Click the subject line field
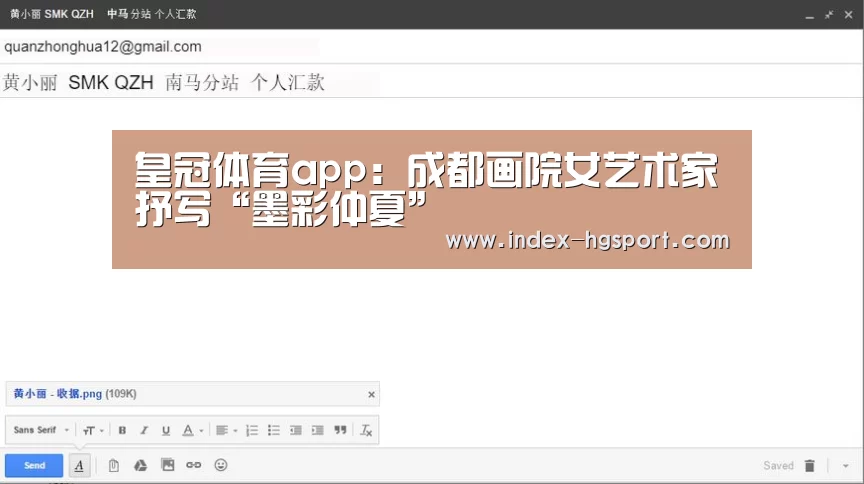 [x=432, y=82]
